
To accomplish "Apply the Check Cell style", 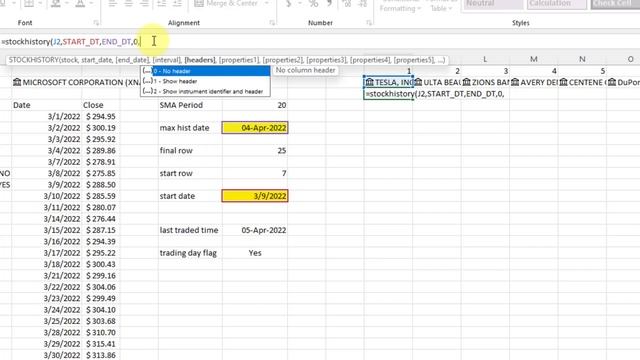I will (615, 4).
